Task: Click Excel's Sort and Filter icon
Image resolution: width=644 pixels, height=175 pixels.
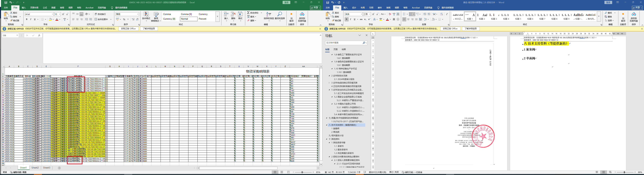Action: pyautogui.click(x=269, y=15)
